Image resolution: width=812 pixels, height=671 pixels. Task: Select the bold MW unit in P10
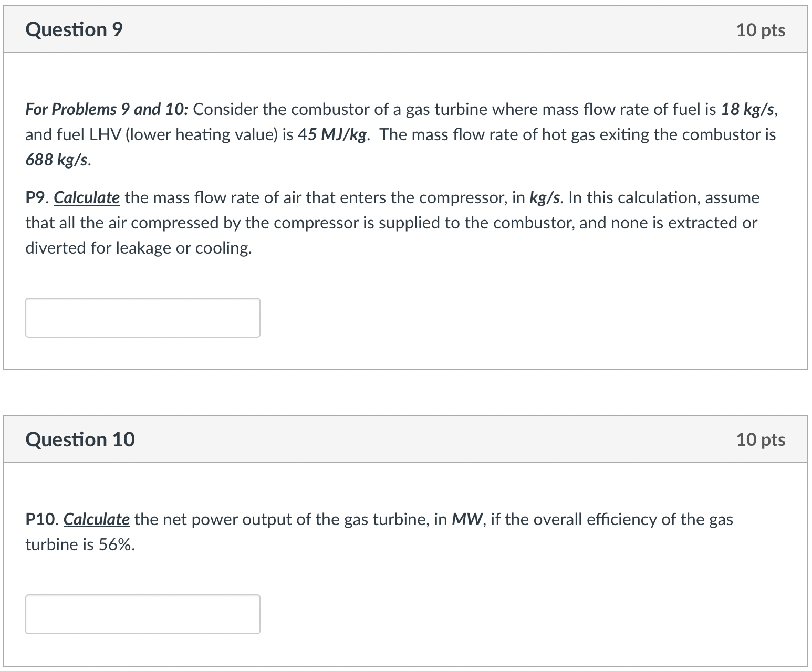click(x=466, y=519)
